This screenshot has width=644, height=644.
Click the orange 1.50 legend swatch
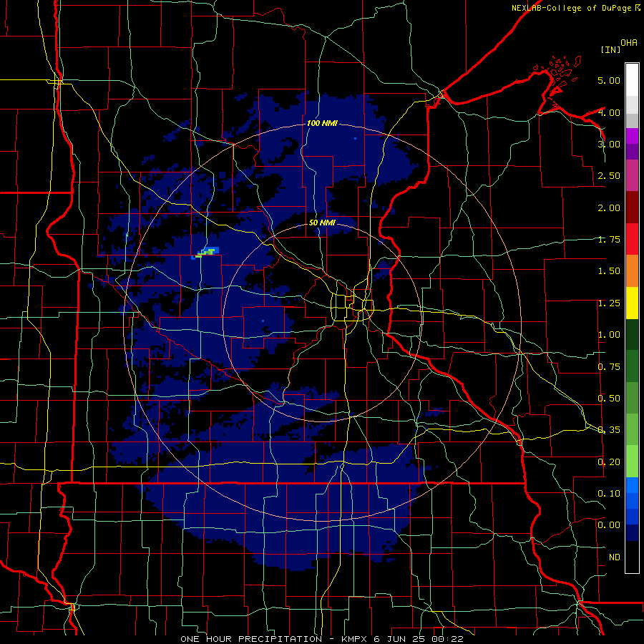point(632,270)
